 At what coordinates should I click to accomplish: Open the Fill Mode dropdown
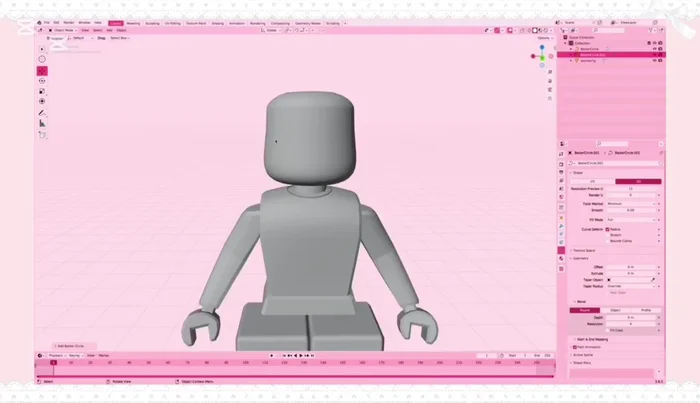(x=630, y=217)
